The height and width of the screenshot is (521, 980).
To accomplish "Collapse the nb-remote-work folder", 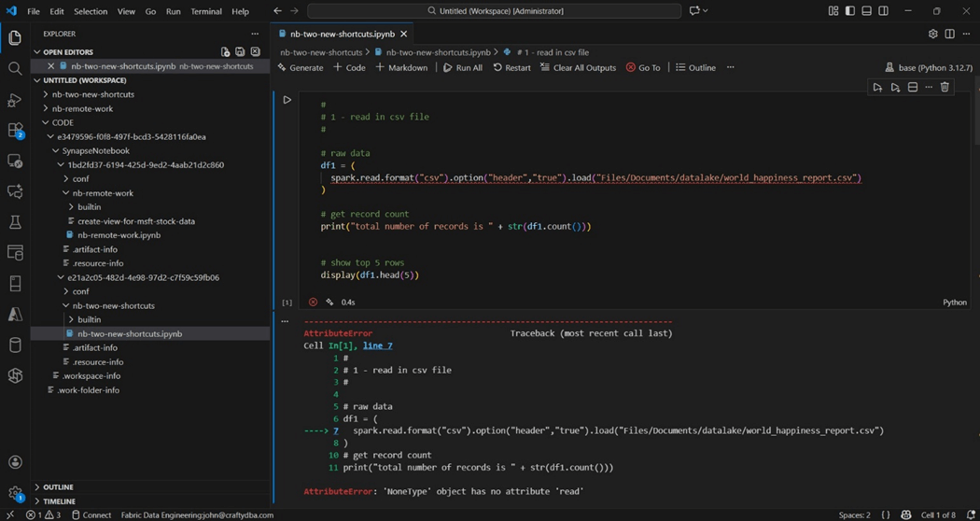I will [103, 193].
